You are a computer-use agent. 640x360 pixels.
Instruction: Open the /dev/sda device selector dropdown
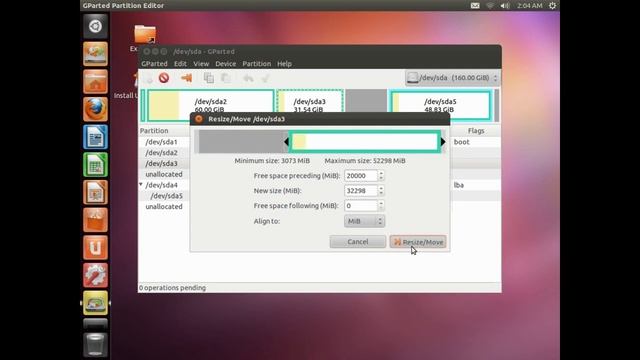pos(453,78)
